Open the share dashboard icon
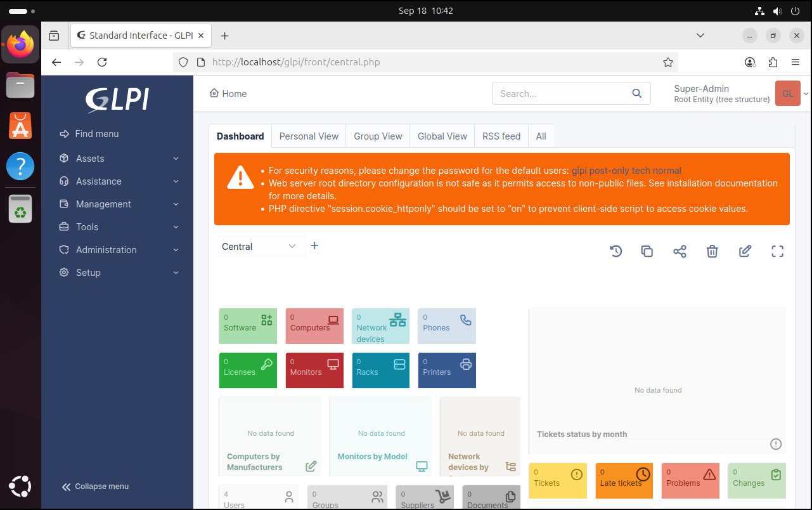The image size is (812, 510). [x=680, y=251]
